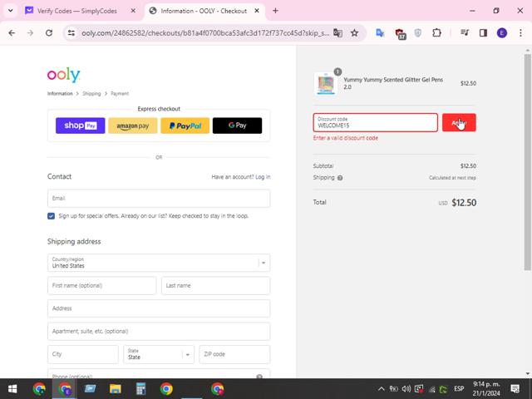Click Yummy Yummy Scented Glitter Gel Pens title
The height and width of the screenshot is (399, 532).
point(393,83)
